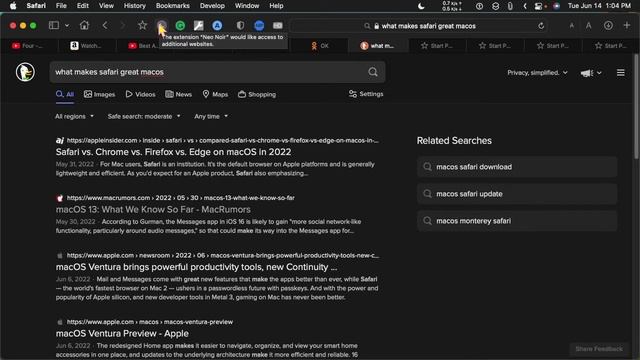This screenshot has height=360, width=640.
Task: Search related 'macos monterey safari'
Action: point(517,221)
